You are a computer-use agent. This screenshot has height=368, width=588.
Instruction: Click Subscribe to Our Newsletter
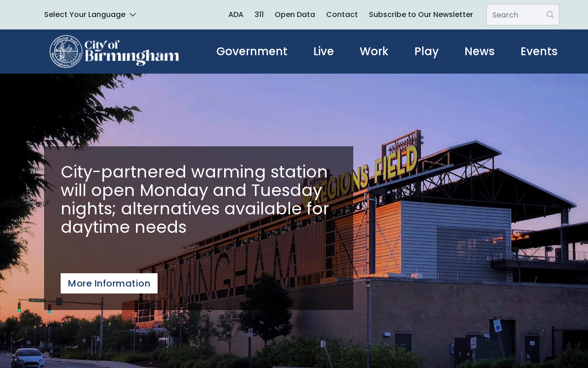421,15
